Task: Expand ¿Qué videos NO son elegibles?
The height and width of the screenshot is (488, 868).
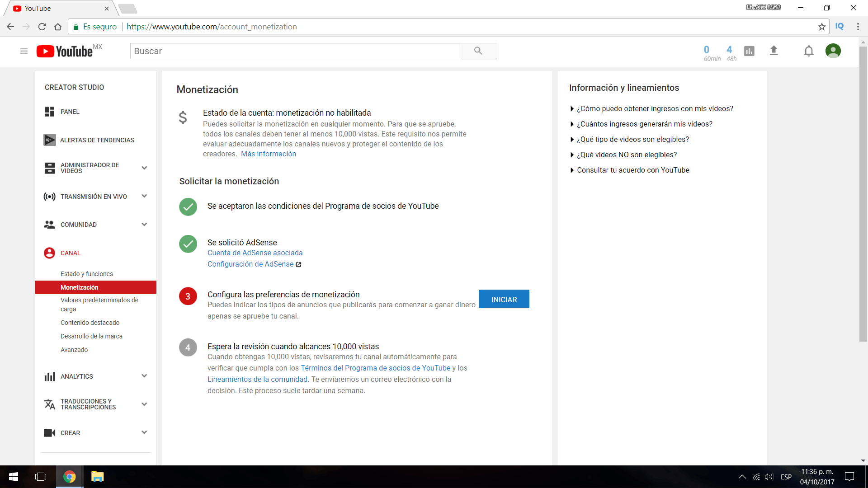Action: pyautogui.click(x=623, y=155)
